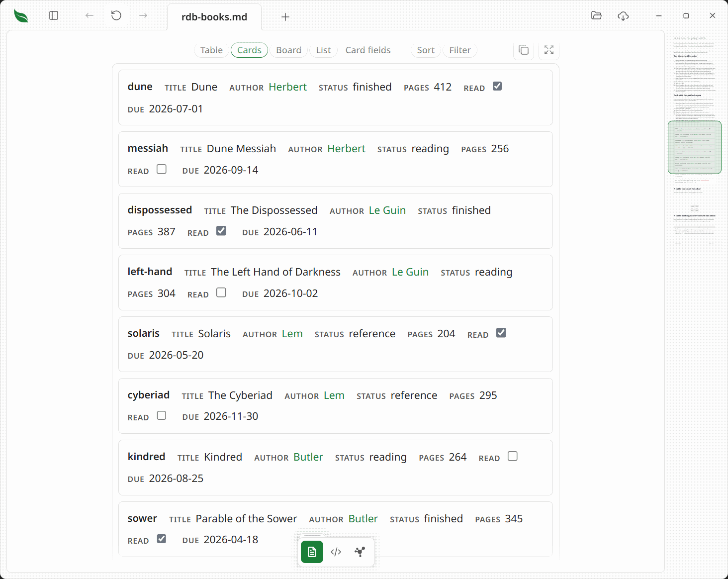Screen dimensions: 728x579
Task: Switch to source code view icon
Action: pyautogui.click(x=336, y=552)
